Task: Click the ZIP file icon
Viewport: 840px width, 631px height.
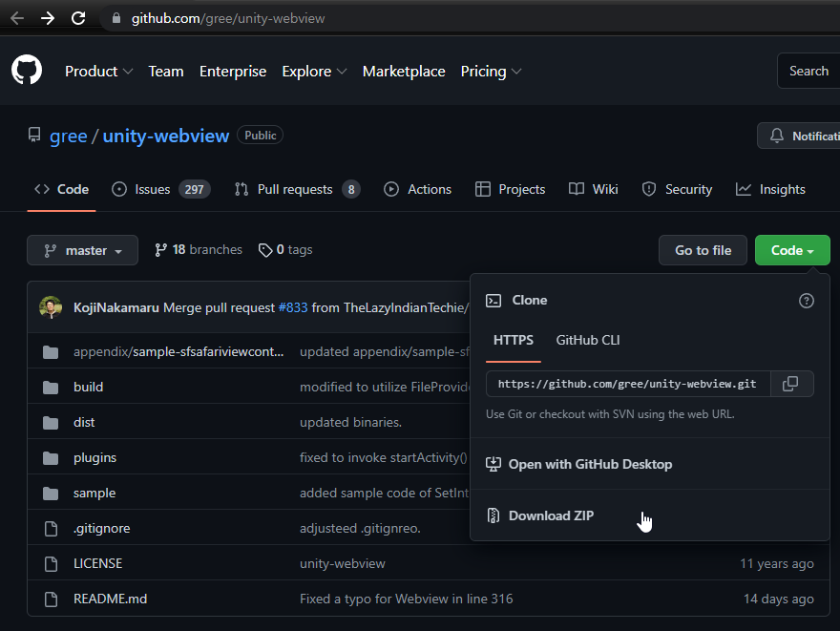Action: tap(493, 515)
